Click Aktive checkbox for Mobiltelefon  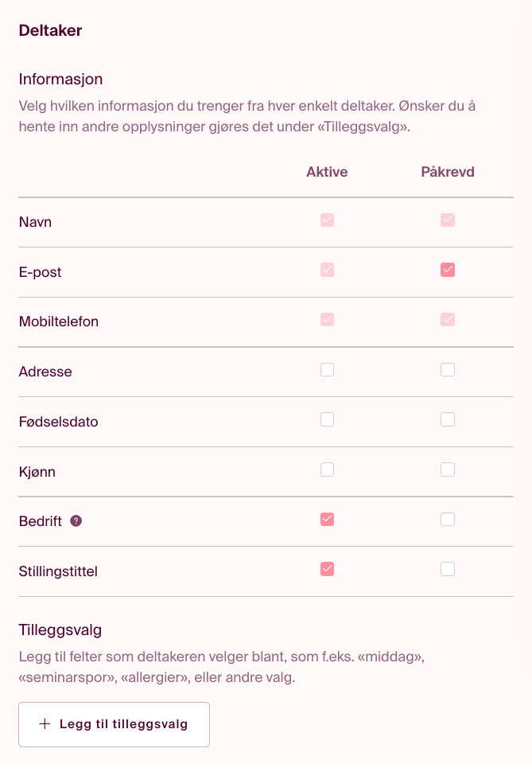point(327,320)
